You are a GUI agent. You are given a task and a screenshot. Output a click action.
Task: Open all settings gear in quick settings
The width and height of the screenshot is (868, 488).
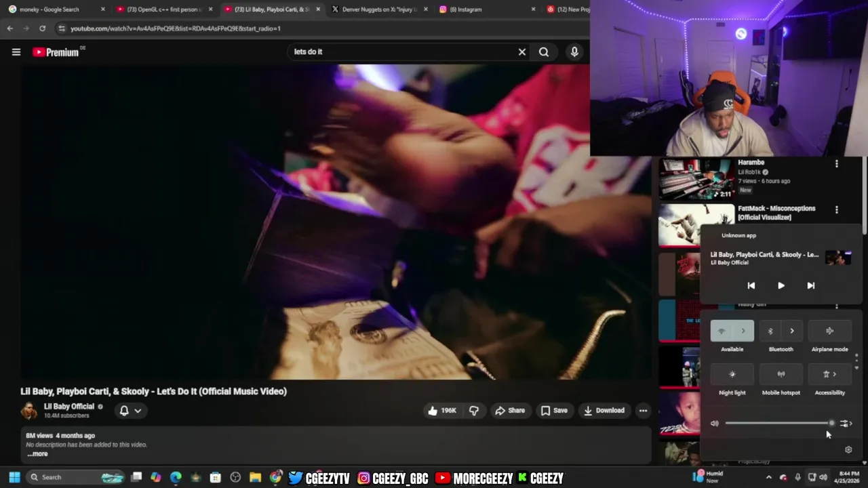coord(848,449)
